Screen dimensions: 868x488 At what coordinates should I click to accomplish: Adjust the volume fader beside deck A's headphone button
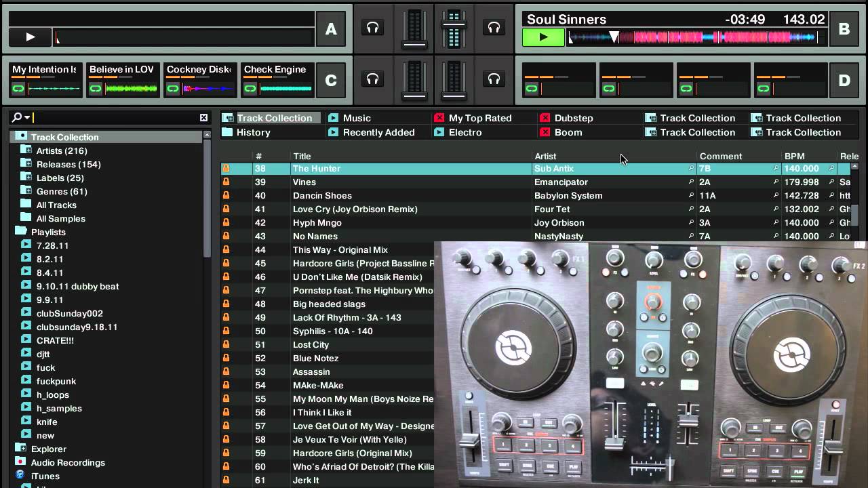click(x=414, y=29)
